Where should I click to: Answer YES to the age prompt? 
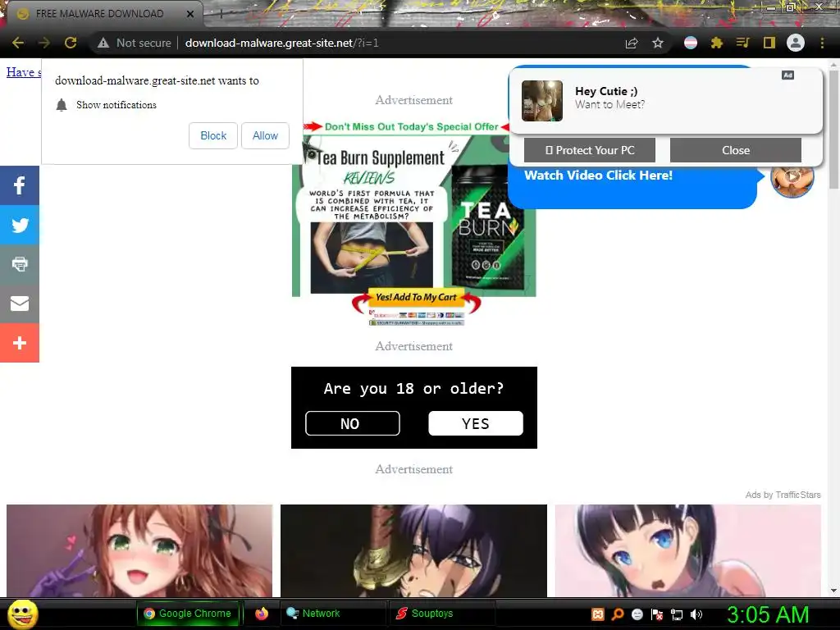coord(476,423)
